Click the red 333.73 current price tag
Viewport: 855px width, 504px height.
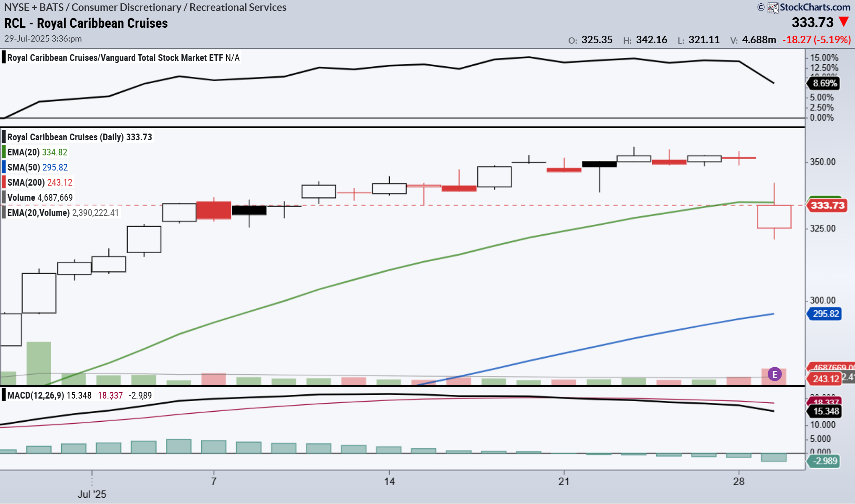coord(827,205)
